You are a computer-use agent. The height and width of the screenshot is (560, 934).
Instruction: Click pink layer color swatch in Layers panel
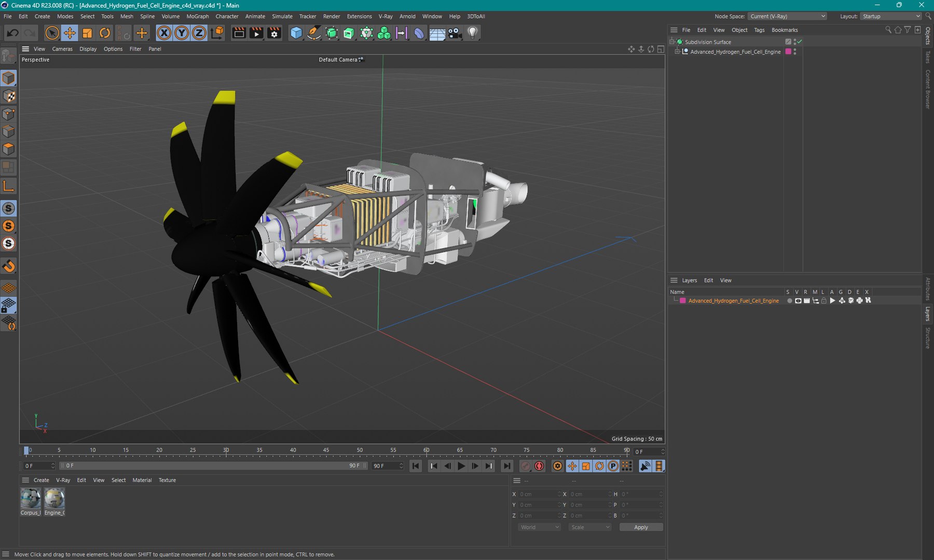(683, 301)
